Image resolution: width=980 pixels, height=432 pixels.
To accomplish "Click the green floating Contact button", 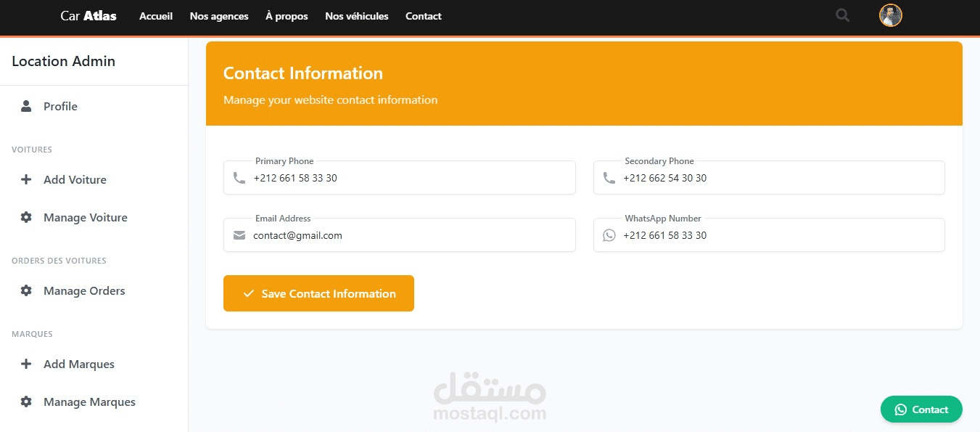I will pos(921,409).
